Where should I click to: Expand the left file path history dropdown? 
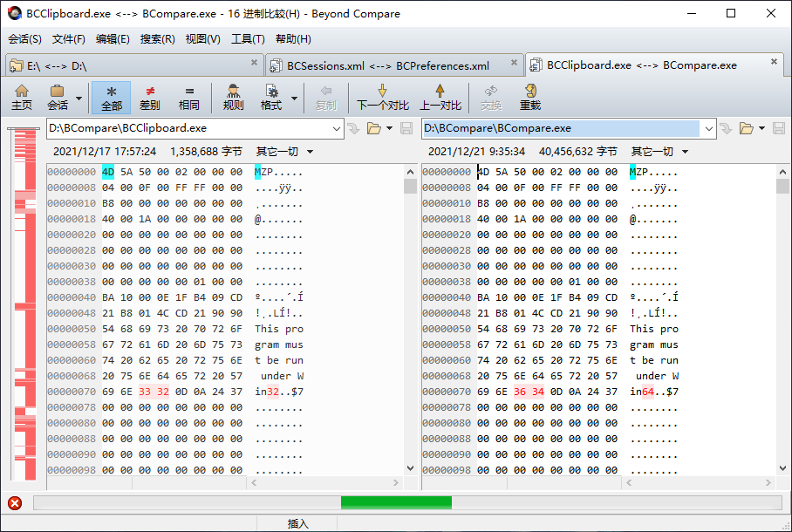click(x=337, y=129)
